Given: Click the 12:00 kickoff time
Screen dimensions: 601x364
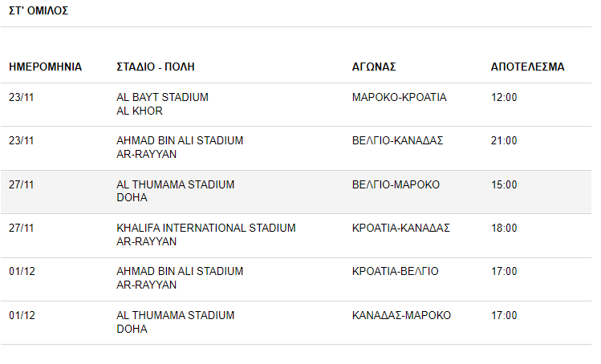Looking at the screenshot, I should (504, 97).
